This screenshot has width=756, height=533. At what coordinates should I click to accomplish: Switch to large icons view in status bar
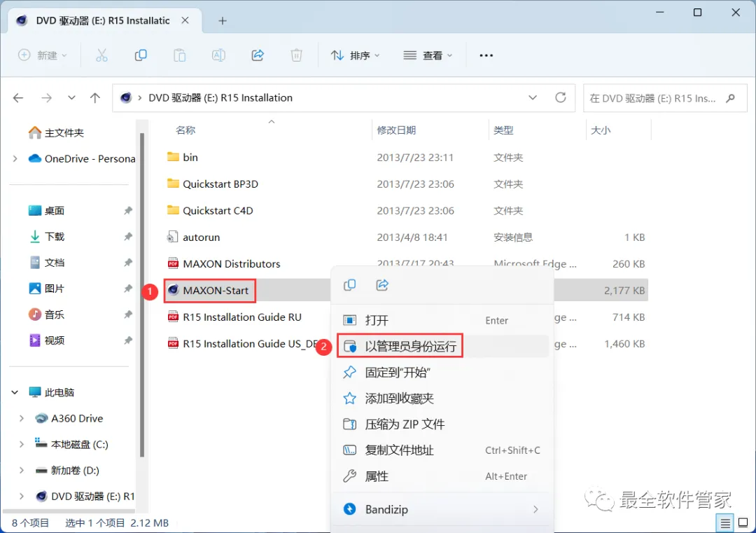tap(743, 523)
